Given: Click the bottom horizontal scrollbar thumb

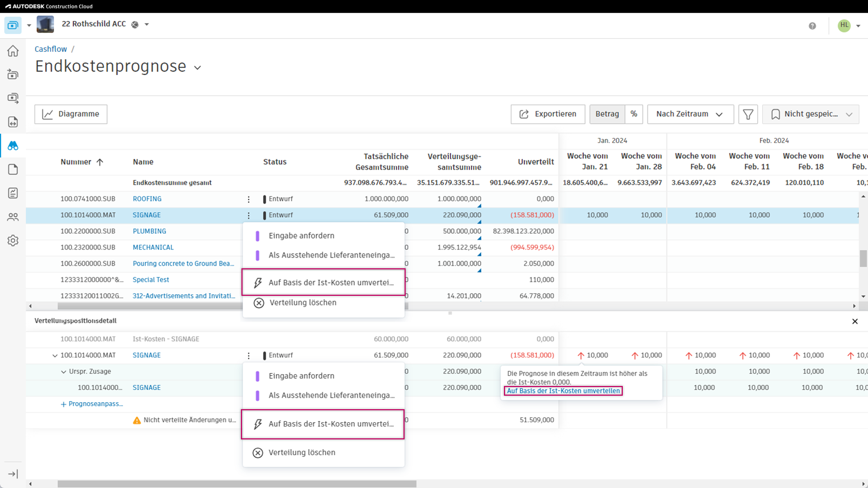Looking at the screenshot, I should click(237, 484).
